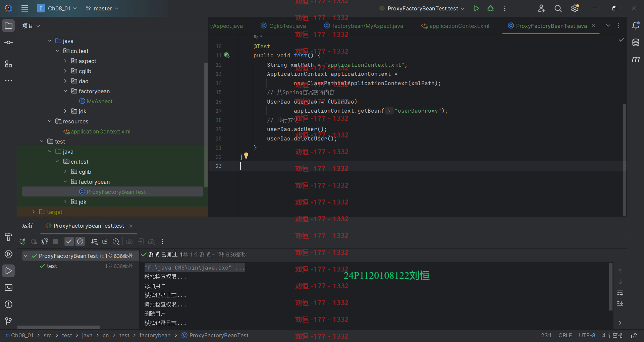Open the Build hammer tool window
Viewport: 644px width, 342px height.
(9, 237)
